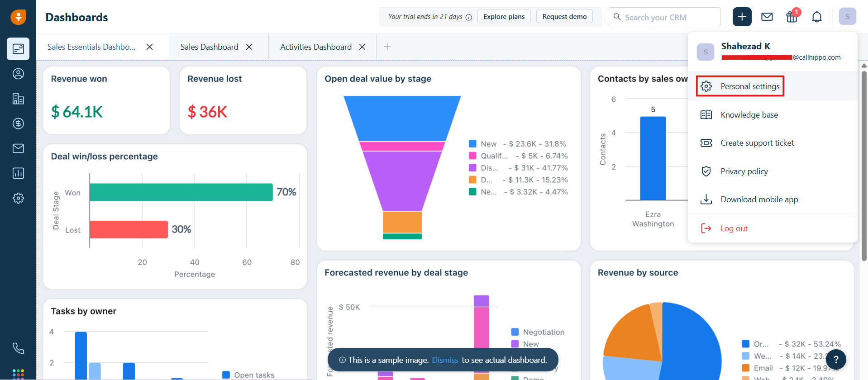Screen dimensions: 868x380
Task: Add a new dashboard tab with plus
Action: (387, 47)
